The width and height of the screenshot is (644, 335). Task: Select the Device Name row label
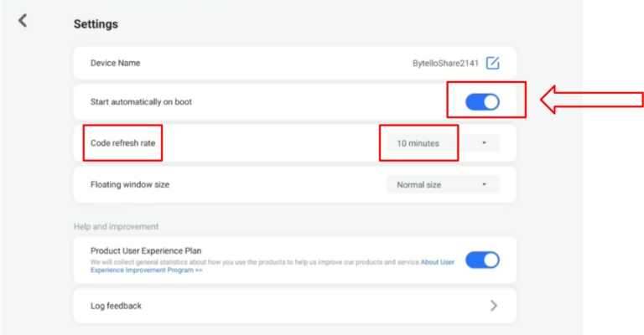[115, 63]
